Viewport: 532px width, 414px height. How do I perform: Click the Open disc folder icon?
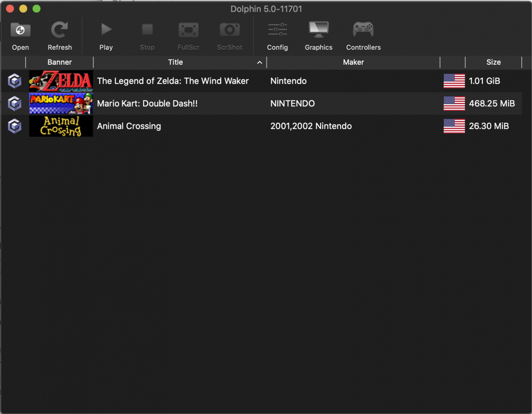click(20, 31)
